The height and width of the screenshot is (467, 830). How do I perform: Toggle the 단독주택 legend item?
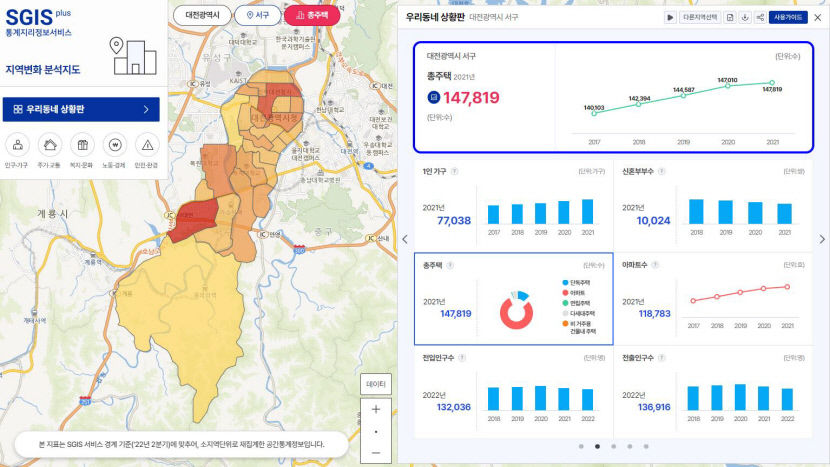(576, 283)
